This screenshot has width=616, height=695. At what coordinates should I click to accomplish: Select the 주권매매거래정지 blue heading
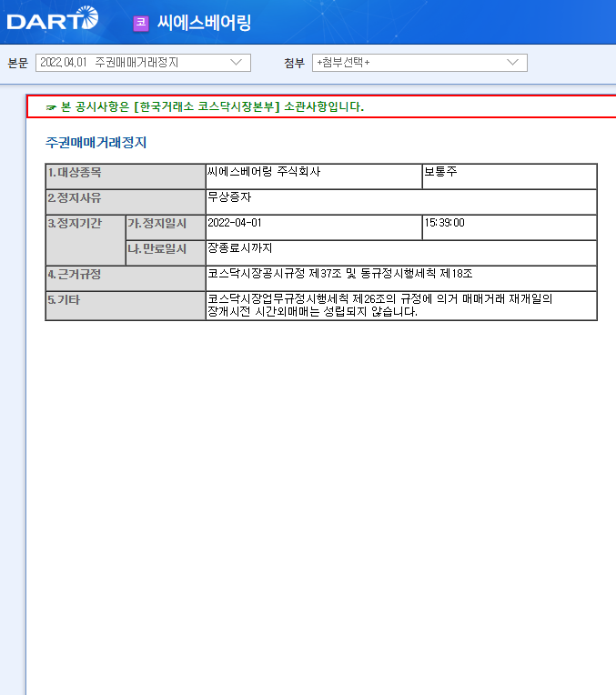(96, 142)
